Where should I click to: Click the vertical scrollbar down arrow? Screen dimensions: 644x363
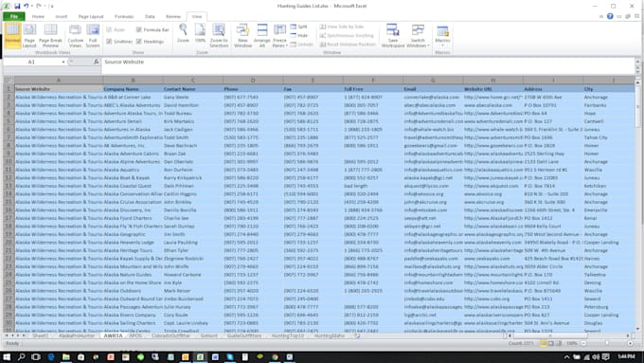point(637,329)
